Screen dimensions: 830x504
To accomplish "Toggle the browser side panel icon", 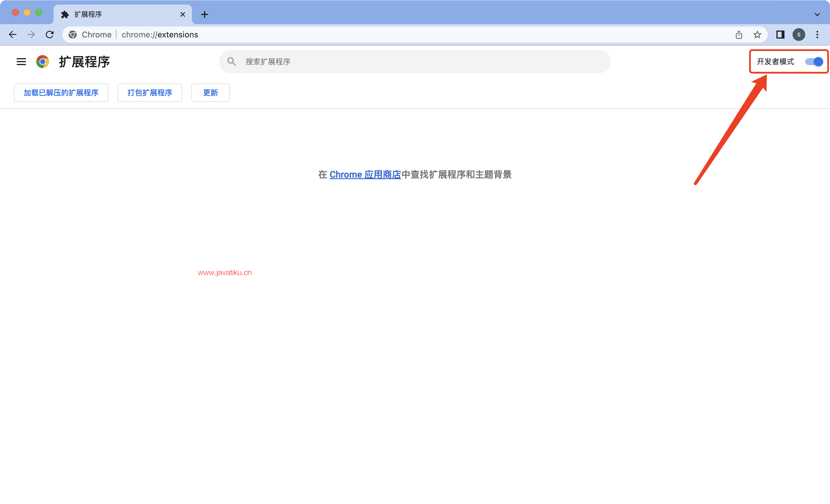I will pyautogui.click(x=780, y=35).
